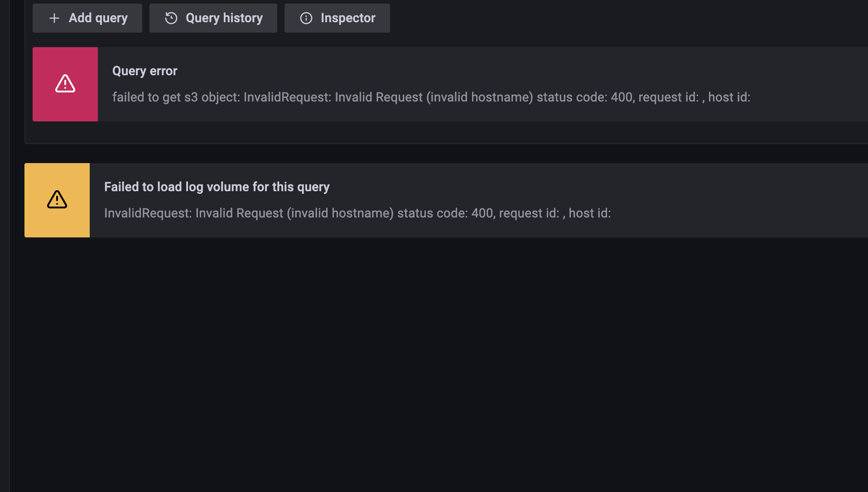This screenshot has width=868, height=492.
Task: Click the Query error heading
Action: tap(145, 71)
